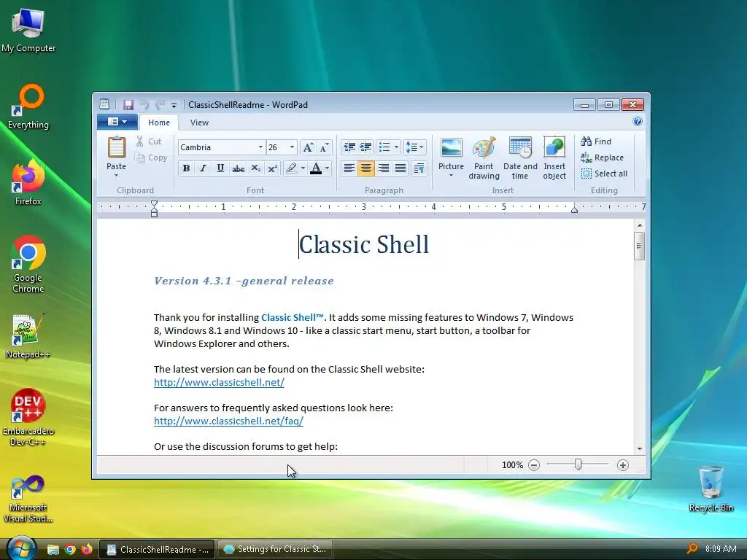Screen dimensions: 747x560
Task: Open the Paragraph settings icon
Action: point(419,168)
